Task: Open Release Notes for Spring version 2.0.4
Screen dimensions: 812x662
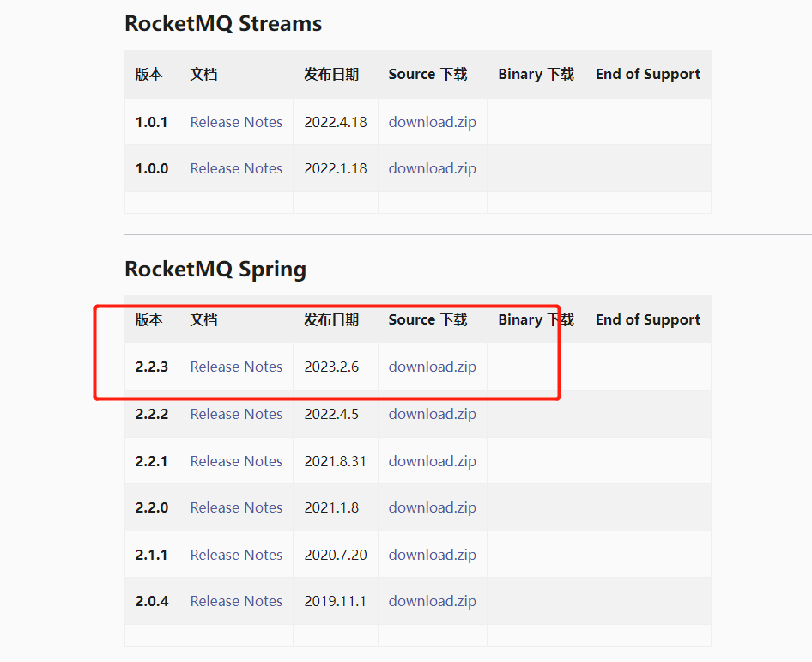Action: [x=236, y=601]
